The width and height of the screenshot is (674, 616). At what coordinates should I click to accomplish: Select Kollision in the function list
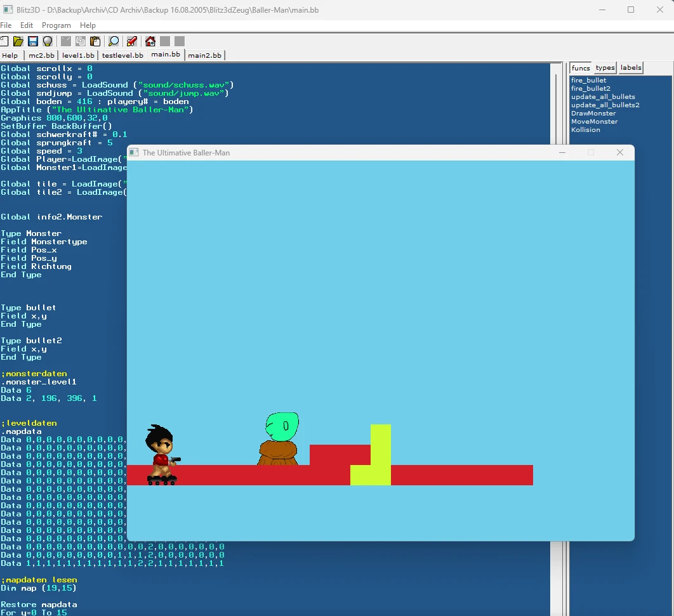click(585, 130)
